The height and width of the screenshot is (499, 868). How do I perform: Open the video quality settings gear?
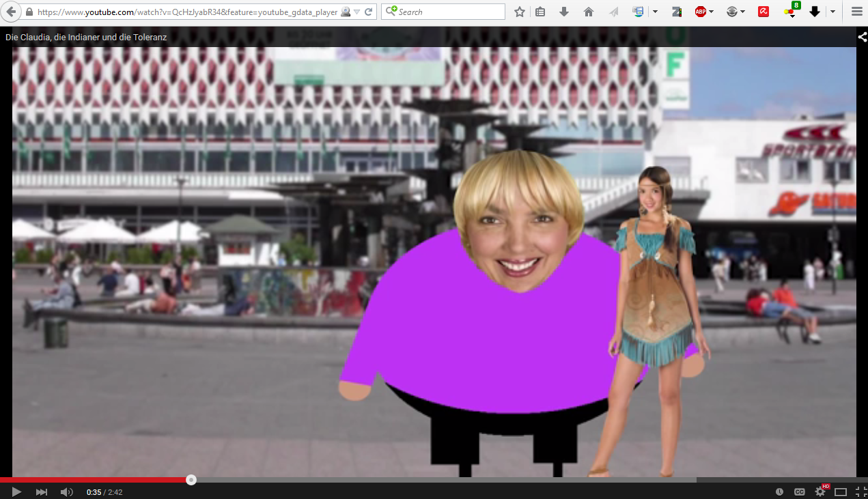[820, 491]
